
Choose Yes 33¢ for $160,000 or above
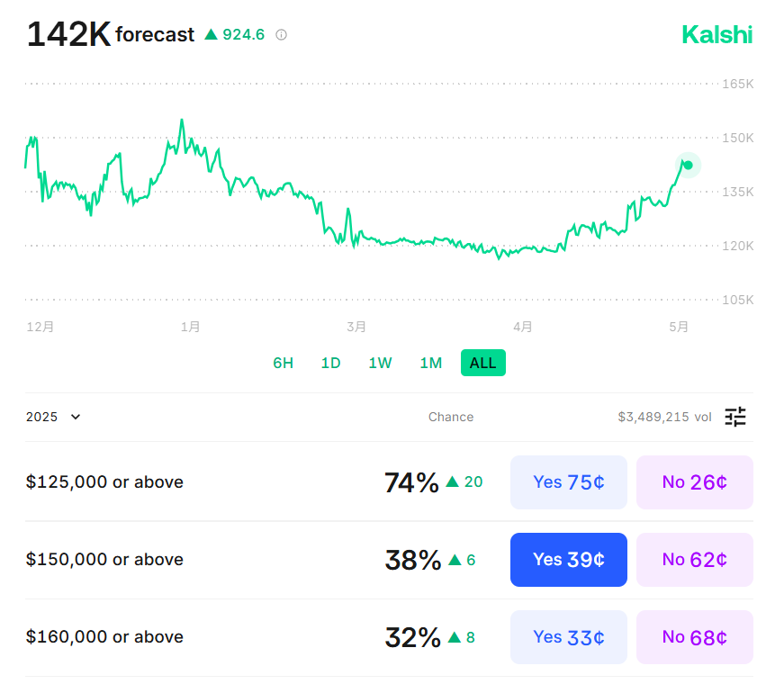click(568, 637)
